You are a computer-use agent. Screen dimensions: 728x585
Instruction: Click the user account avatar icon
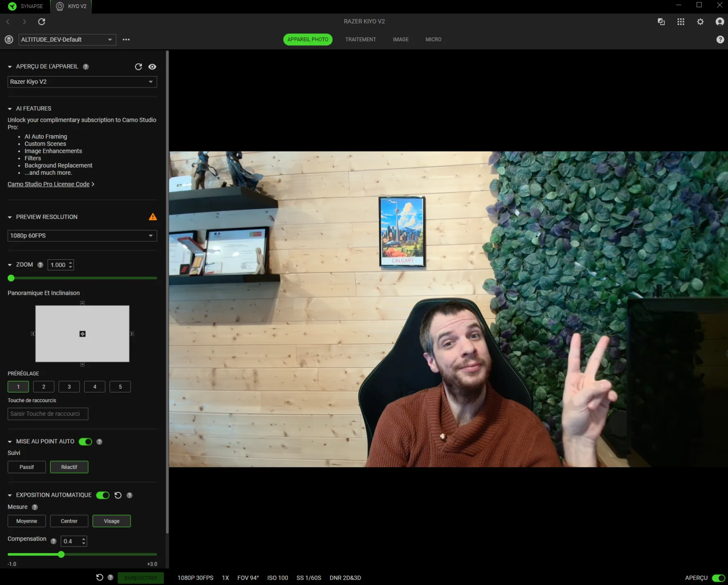[720, 22]
